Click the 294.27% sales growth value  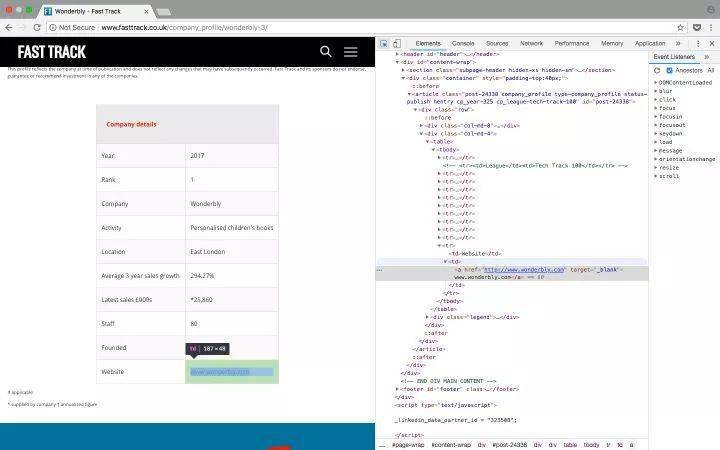pyautogui.click(x=202, y=276)
